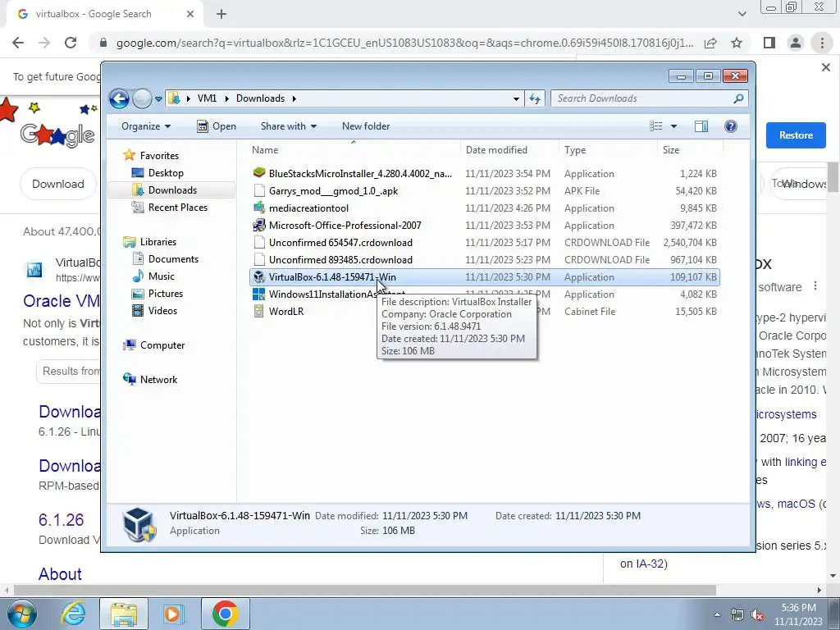Image resolution: width=840 pixels, height=630 pixels.
Task: Open Chrome tab search dropdown arrow
Action: point(742,14)
